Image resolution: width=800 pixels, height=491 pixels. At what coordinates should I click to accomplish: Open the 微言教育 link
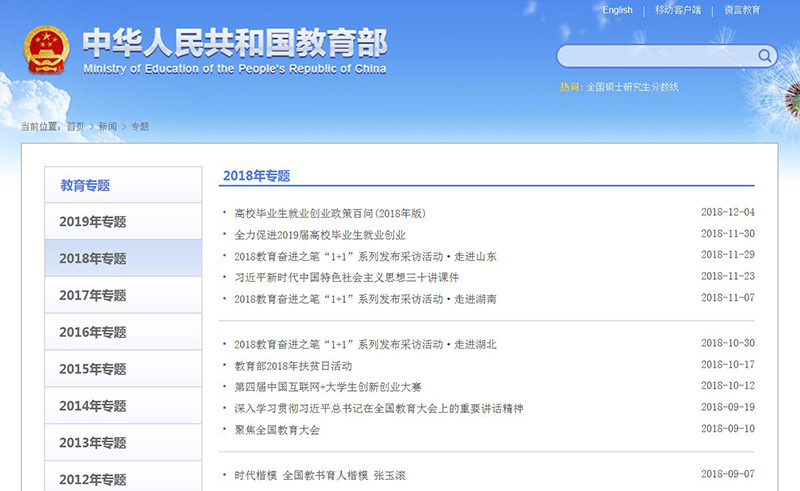[742, 10]
